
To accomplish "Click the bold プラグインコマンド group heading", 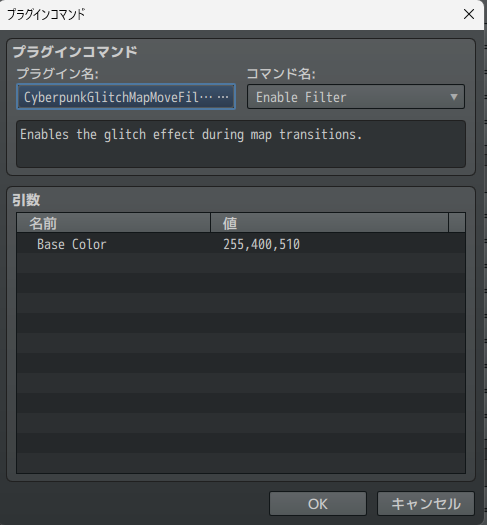I will [x=75, y=52].
